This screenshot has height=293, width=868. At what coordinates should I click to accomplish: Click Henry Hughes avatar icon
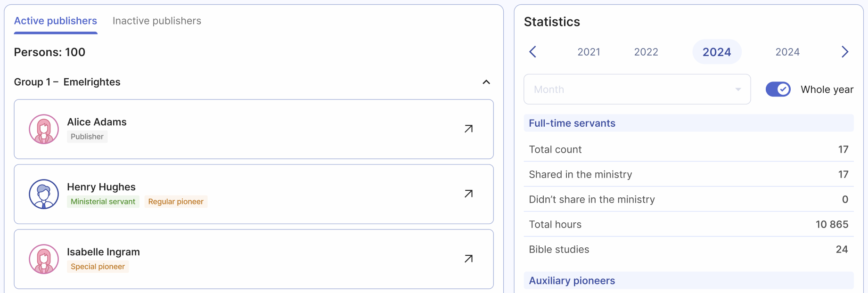tap(44, 194)
